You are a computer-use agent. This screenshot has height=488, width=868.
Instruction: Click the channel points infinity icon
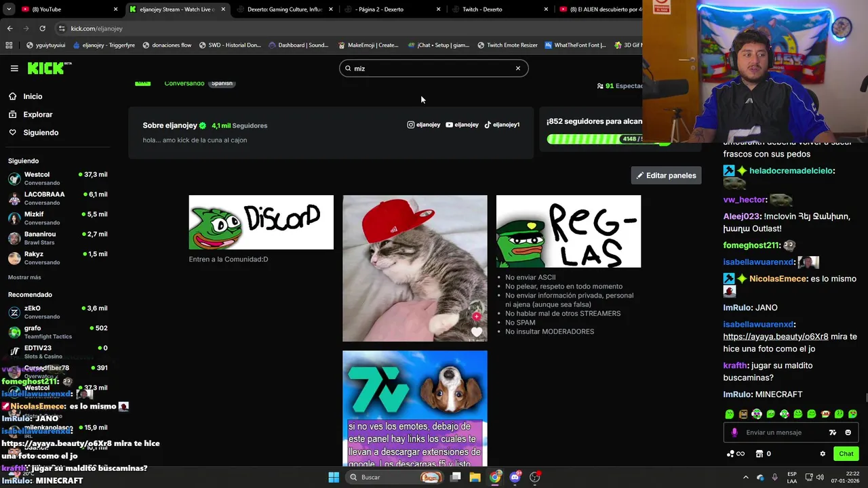tap(735, 453)
